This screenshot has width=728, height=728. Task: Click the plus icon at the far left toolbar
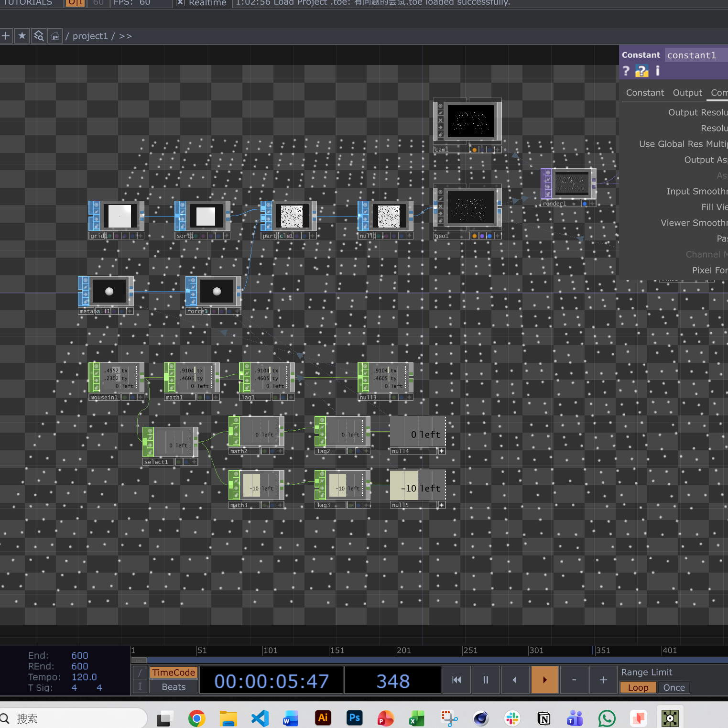pos(6,35)
